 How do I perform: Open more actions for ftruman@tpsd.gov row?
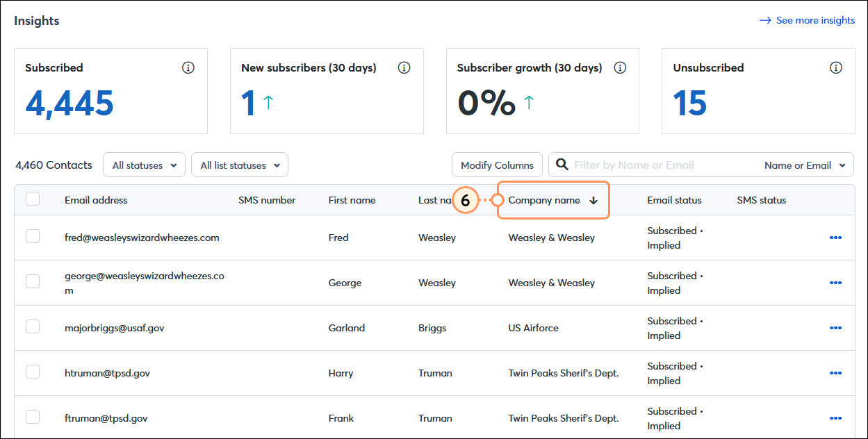pos(835,418)
